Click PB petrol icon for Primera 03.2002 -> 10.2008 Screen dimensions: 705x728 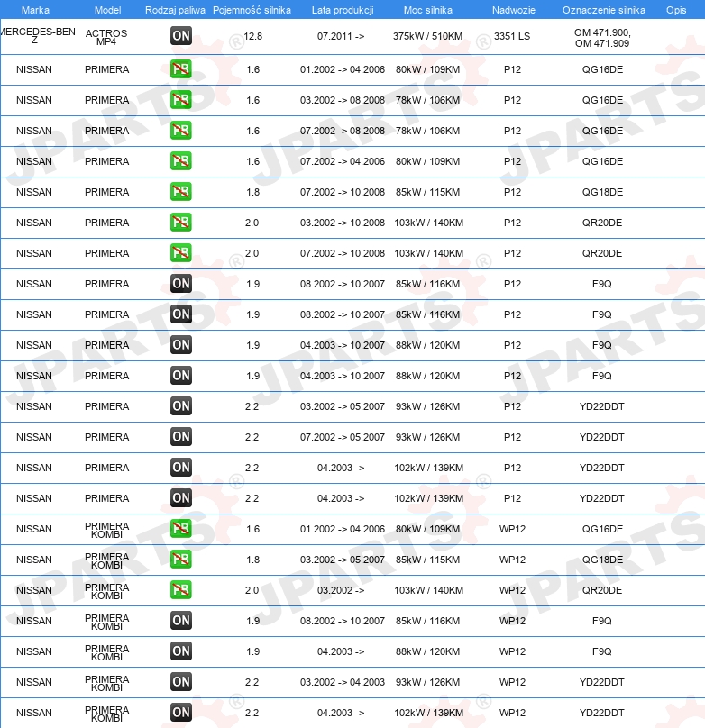click(x=180, y=223)
